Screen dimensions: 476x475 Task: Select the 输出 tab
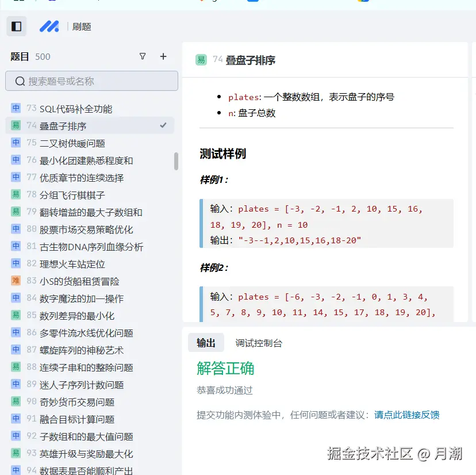coord(207,342)
